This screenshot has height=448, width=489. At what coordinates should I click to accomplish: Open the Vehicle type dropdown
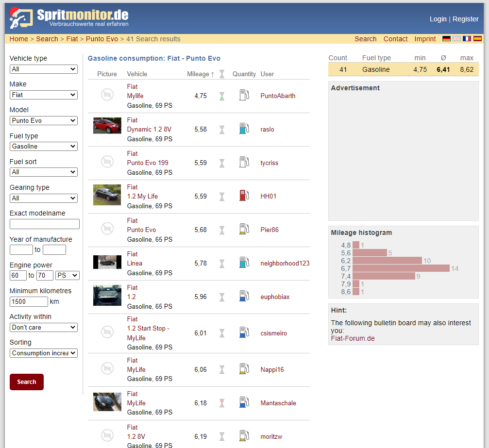(44, 69)
